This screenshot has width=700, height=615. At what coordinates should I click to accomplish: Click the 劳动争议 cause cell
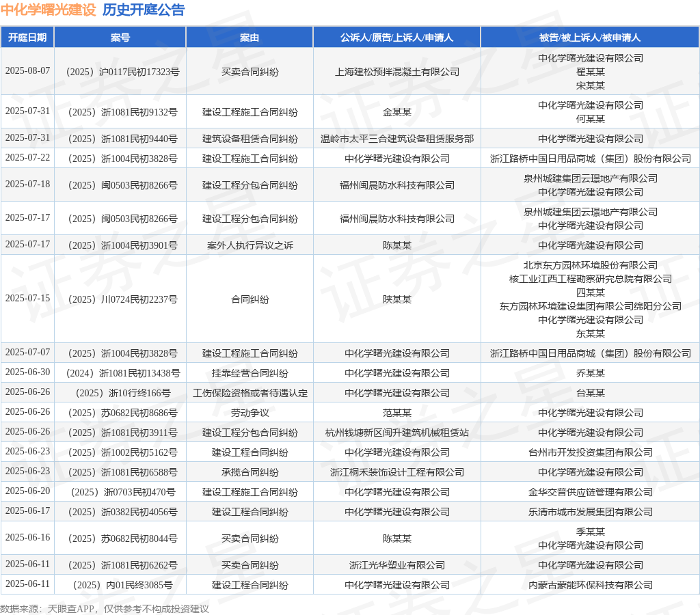click(x=250, y=413)
